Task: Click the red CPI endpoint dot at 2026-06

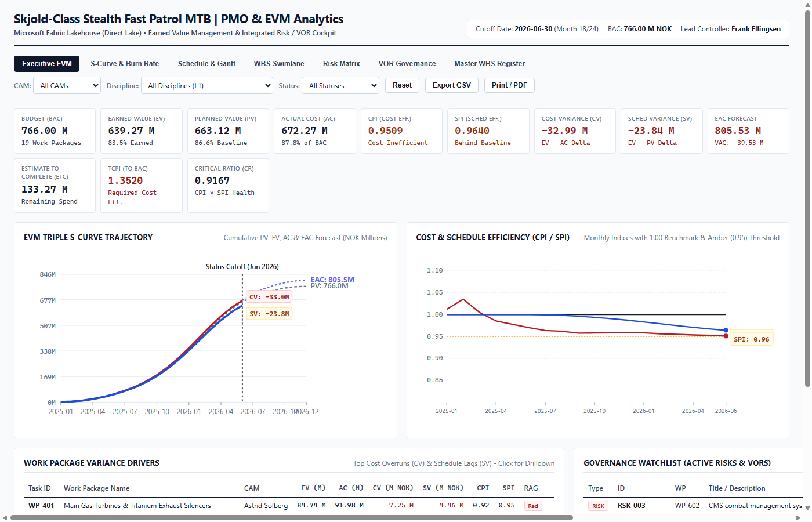Action: coord(726,336)
